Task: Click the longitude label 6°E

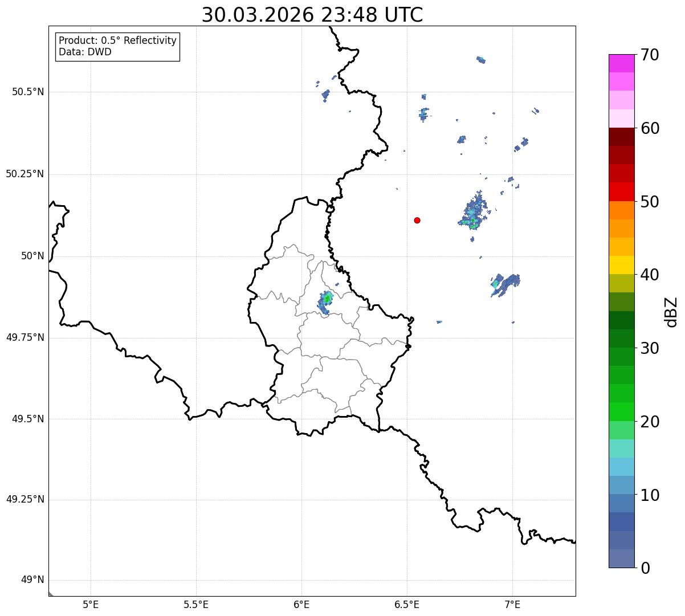Action: click(x=301, y=605)
